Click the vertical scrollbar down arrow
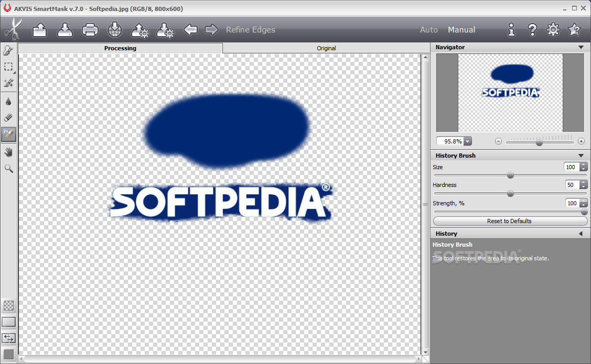 425,352
